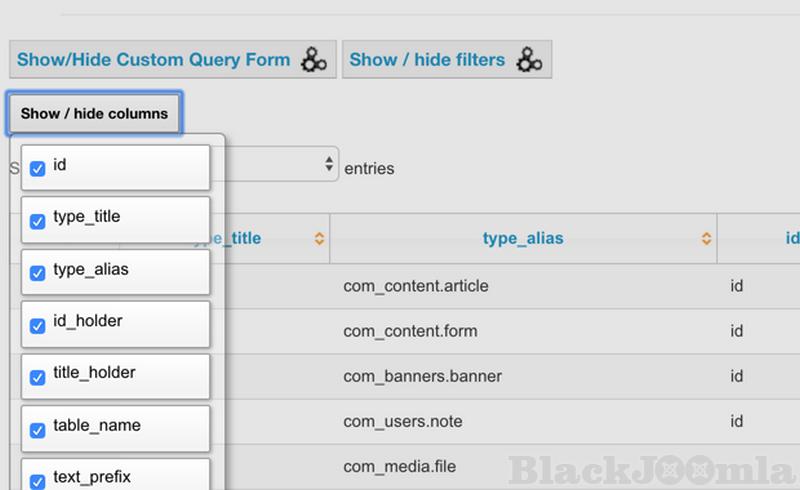Select the com_content.article table cell
Screen dimensions: 800x490
[x=415, y=287]
